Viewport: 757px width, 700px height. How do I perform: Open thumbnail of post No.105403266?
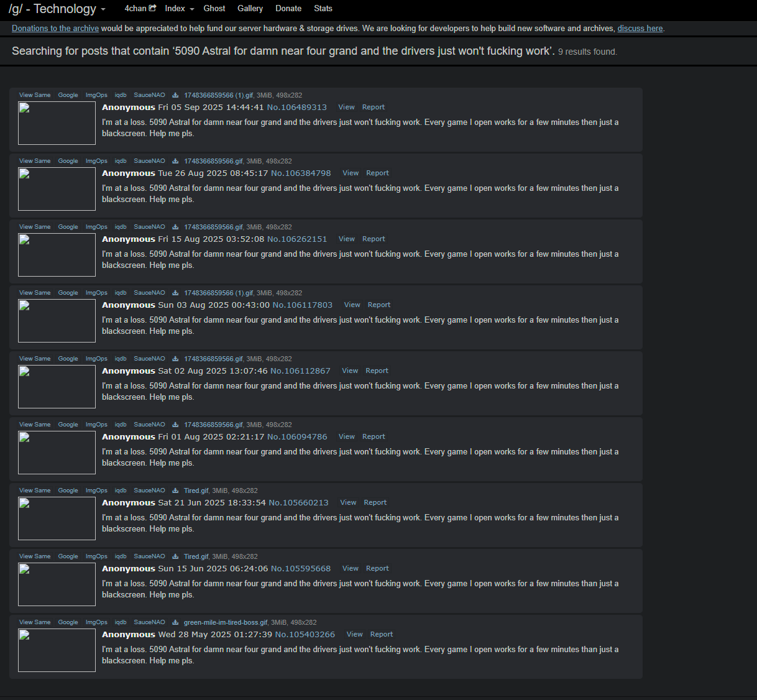(x=57, y=650)
